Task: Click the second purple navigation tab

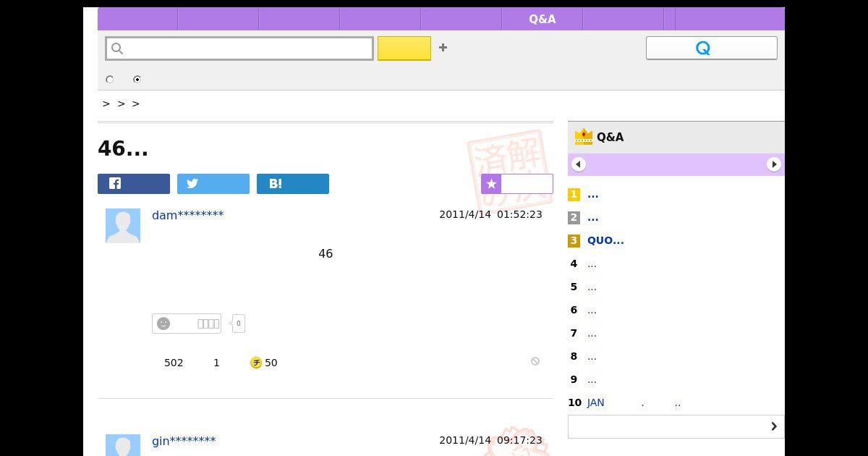Action: click(x=218, y=19)
